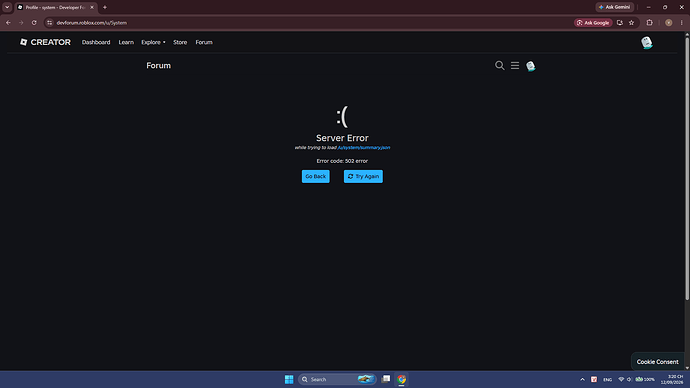
Task: Open a new browser tab
Action: 105,7
